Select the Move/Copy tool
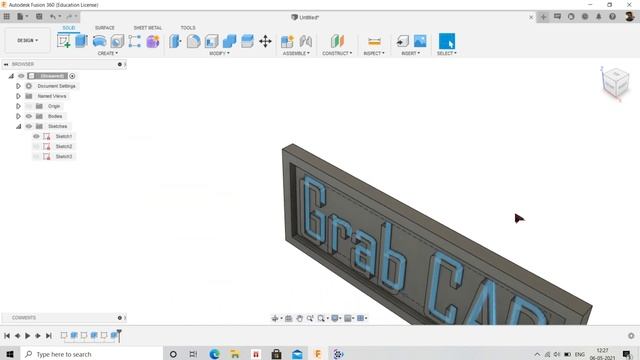 [265, 41]
